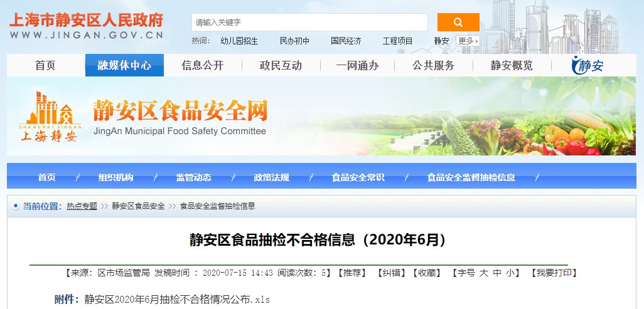Expand the 更多 hot words dropdown
This screenshot has height=309, width=644.
pyautogui.click(x=468, y=41)
